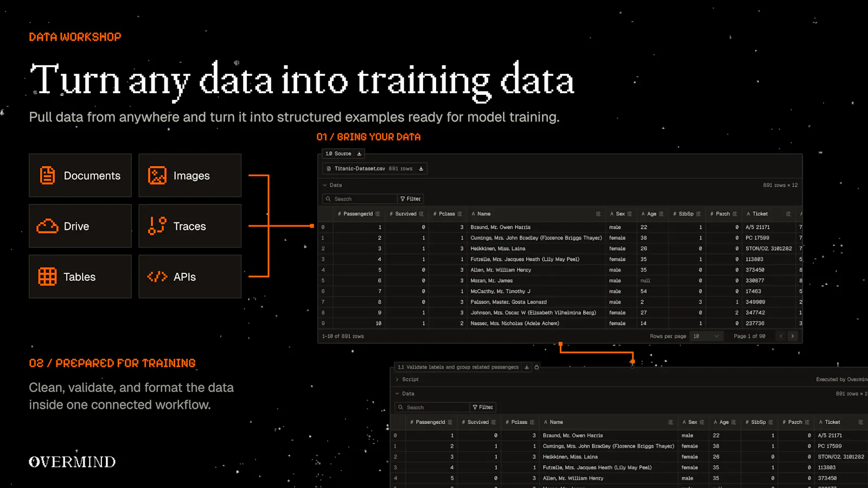Click the Survived column menu icon in step 1.1 table
This screenshot has height=488, width=868.
click(x=494, y=422)
